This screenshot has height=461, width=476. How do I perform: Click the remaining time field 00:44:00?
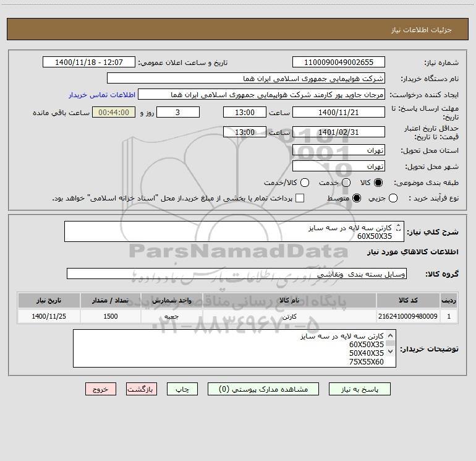pyautogui.click(x=114, y=112)
